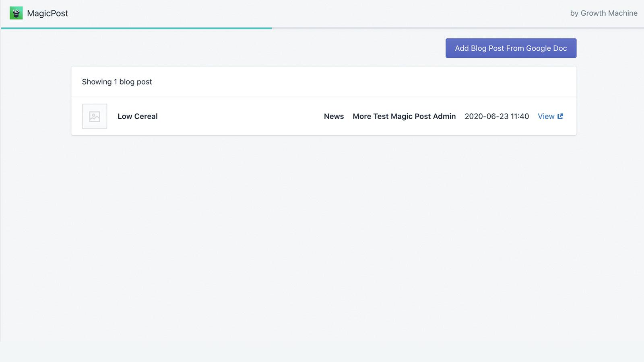This screenshot has width=644, height=362.
Task: Click the Add Blog Post From Google Doc button
Action: coord(510,48)
